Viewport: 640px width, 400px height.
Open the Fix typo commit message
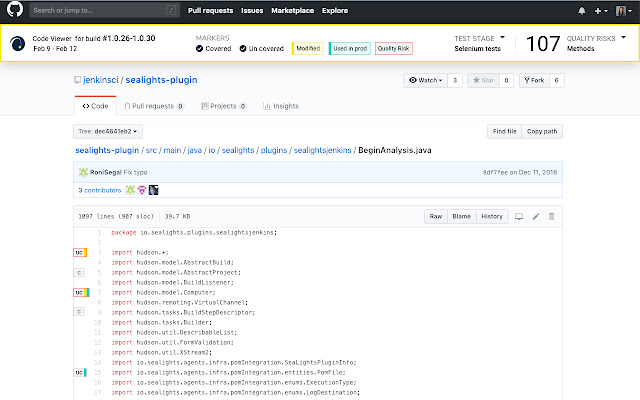coord(136,172)
